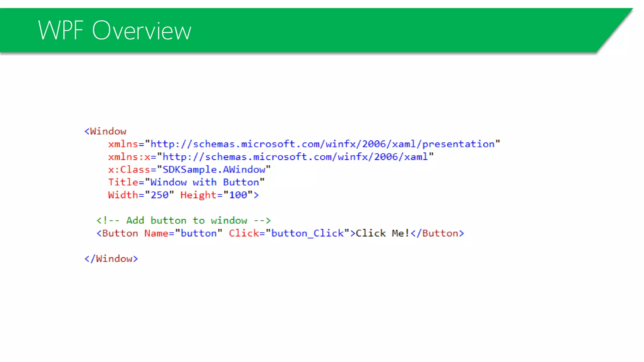The height and width of the screenshot is (362, 644).
Task: Click the Width="250" attribute
Action: tap(141, 195)
